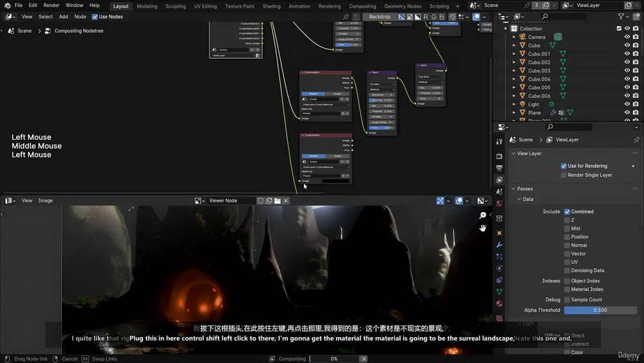Toggle the Backdrop button
Viewport: 644px width, 363px height.
(379, 17)
